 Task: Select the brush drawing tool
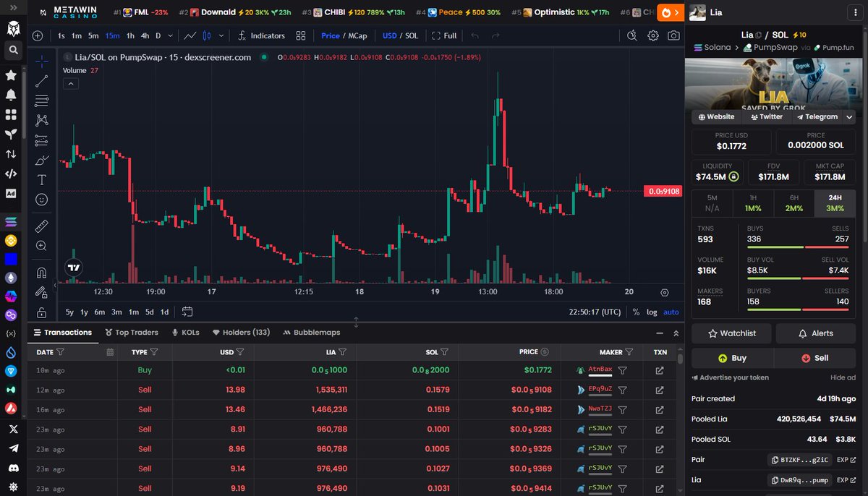point(42,160)
